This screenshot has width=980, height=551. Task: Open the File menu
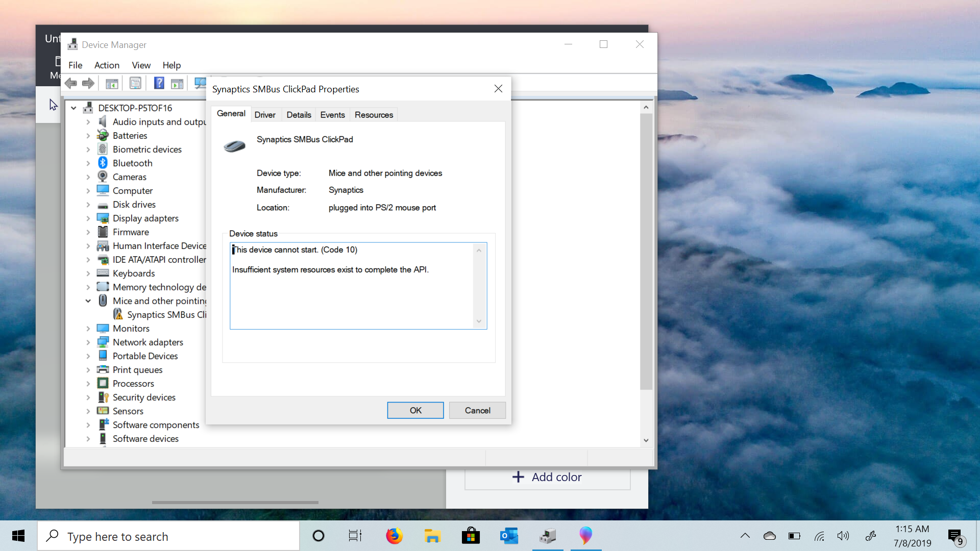[x=76, y=65]
